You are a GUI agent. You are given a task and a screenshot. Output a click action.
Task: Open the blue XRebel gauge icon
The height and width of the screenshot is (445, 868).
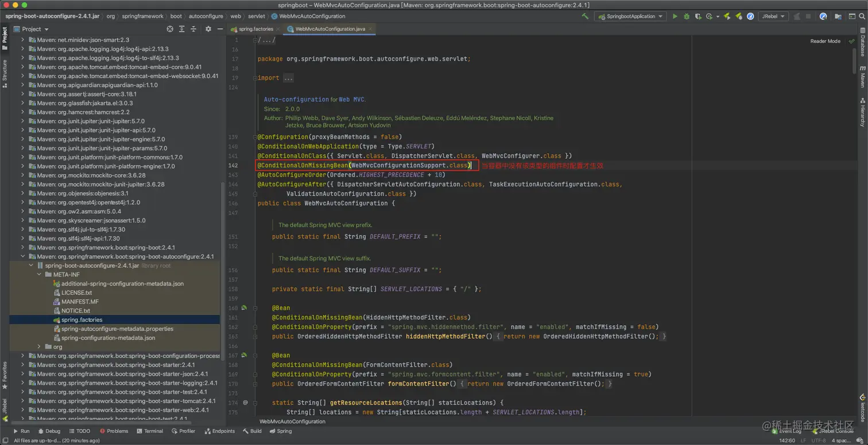(750, 16)
